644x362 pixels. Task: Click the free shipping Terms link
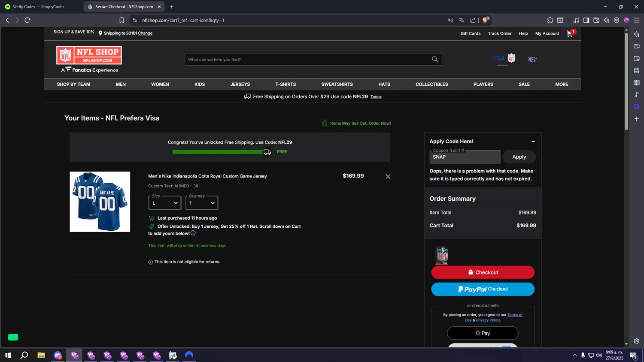tap(376, 97)
